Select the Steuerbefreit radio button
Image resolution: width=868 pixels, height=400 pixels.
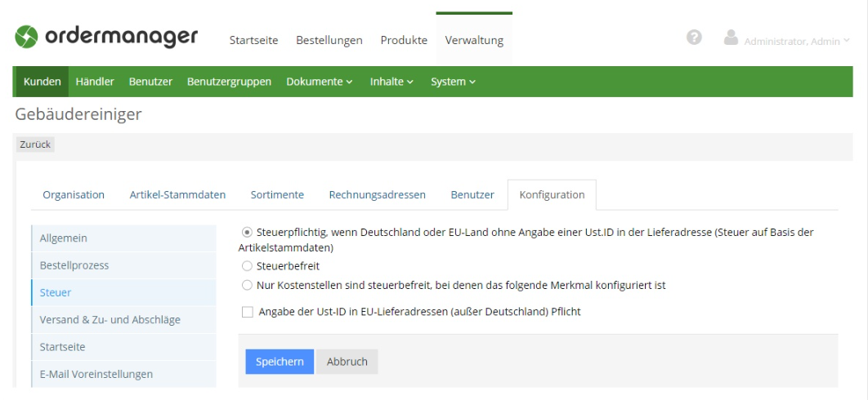248,266
